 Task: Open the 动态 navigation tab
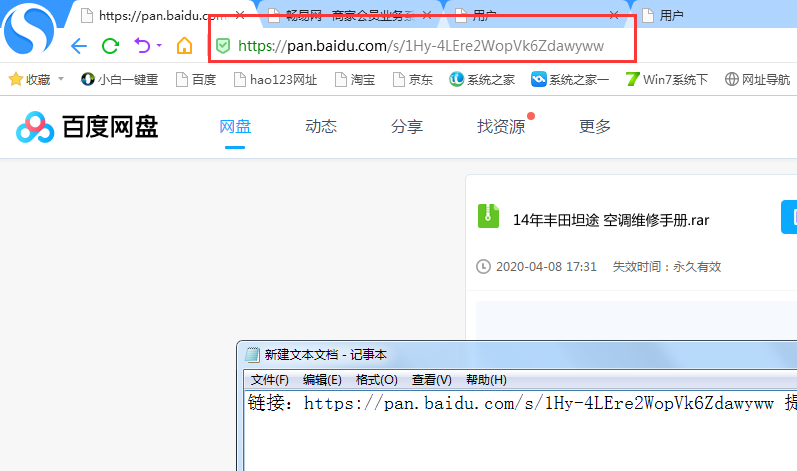pos(321,127)
